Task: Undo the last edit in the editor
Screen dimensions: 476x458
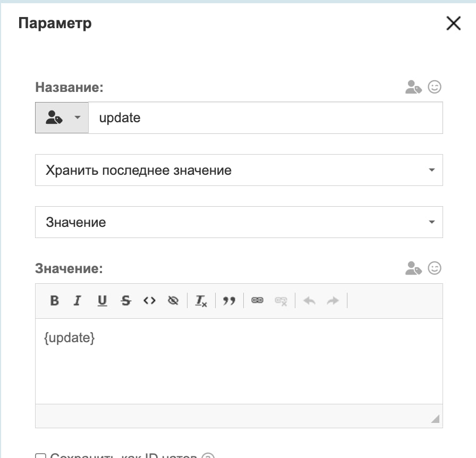Action: coord(309,301)
